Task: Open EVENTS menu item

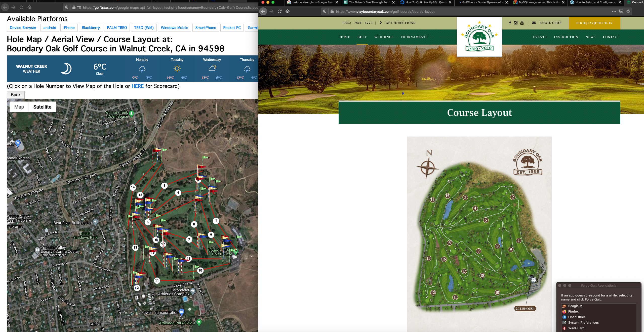Action: pyautogui.click(x=540, y=37)
